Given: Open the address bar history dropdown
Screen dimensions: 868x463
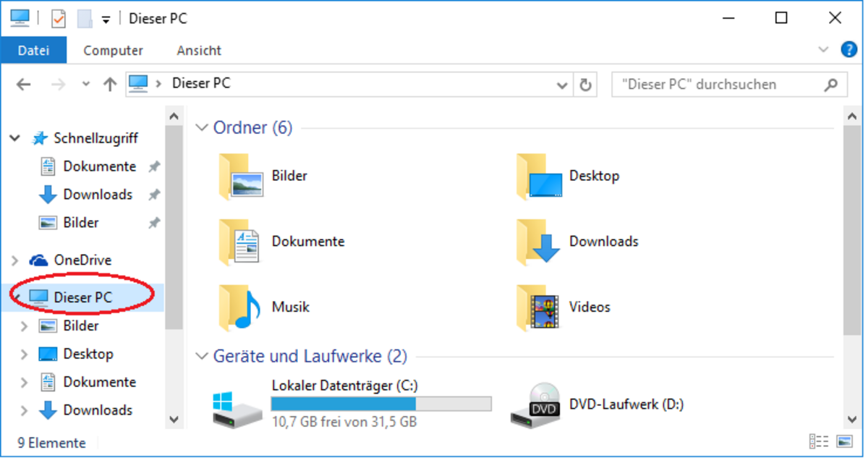Looking at the screenshot, I should click(562, 85).
